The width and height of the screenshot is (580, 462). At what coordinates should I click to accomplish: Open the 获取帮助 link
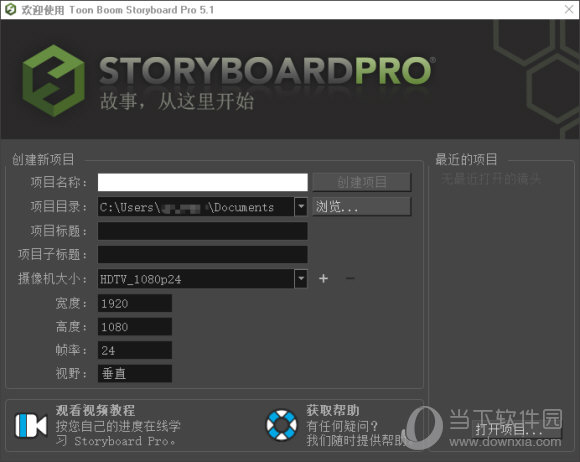333,410
